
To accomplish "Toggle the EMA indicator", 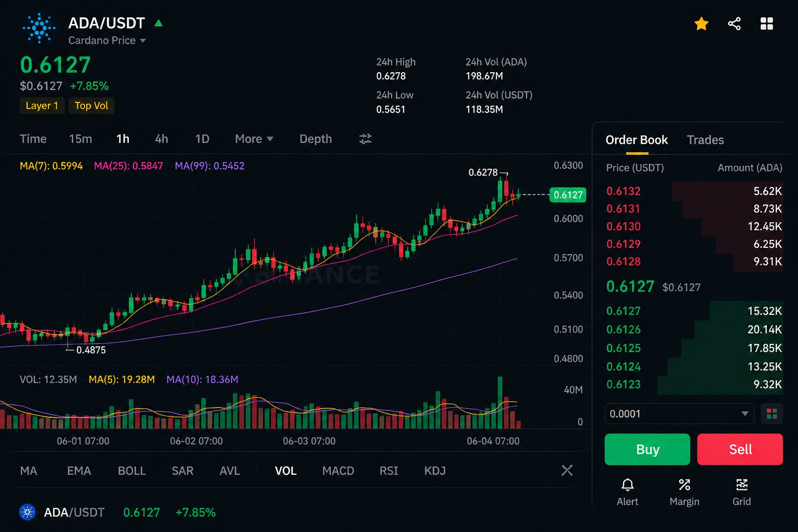I will 79,471.
